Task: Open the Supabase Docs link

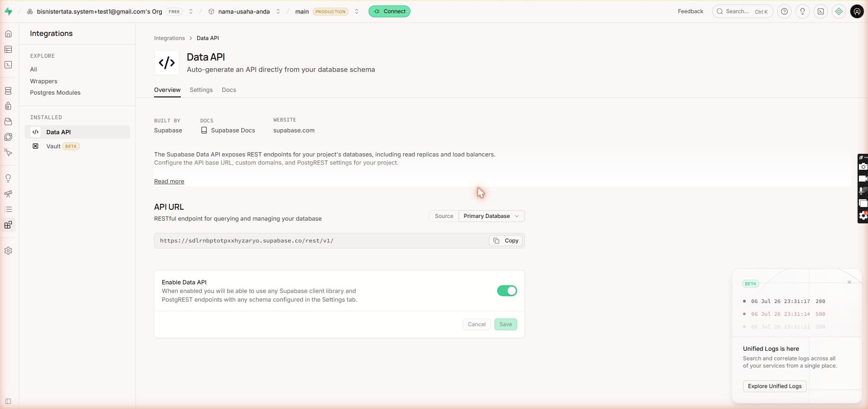Action: click(233, 130)
